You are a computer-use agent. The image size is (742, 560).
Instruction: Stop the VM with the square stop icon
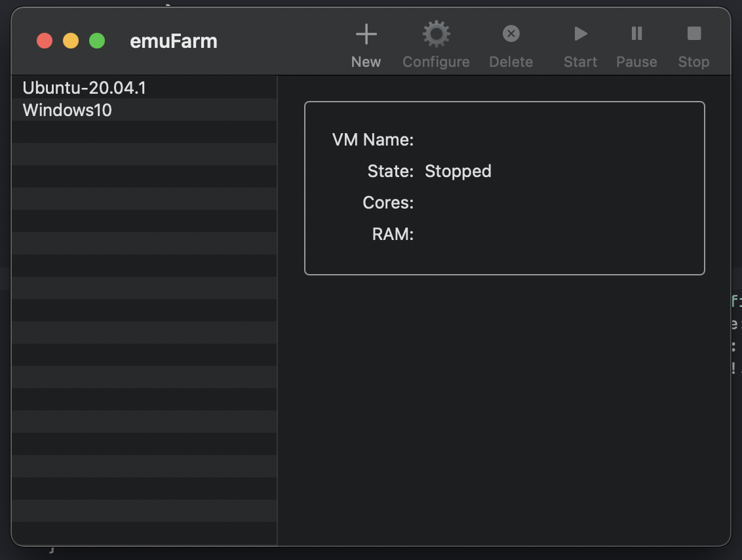[x=693, y=33]
